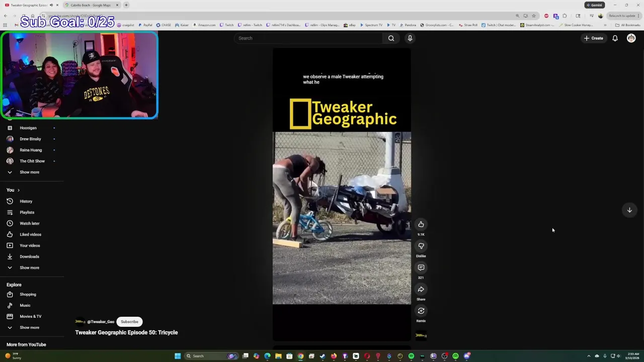
Task: Open comments showing 321
Action: coord(421,267)
